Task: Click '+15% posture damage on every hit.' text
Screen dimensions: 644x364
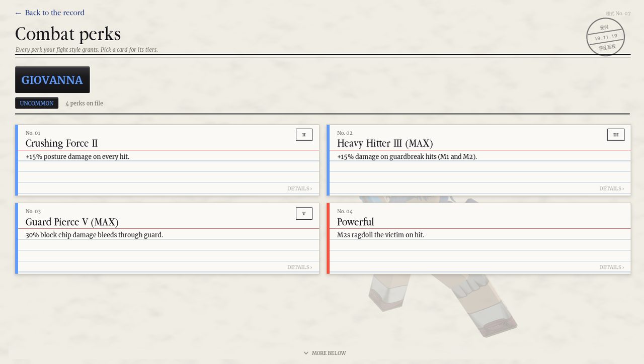Action: pos(77,157)
